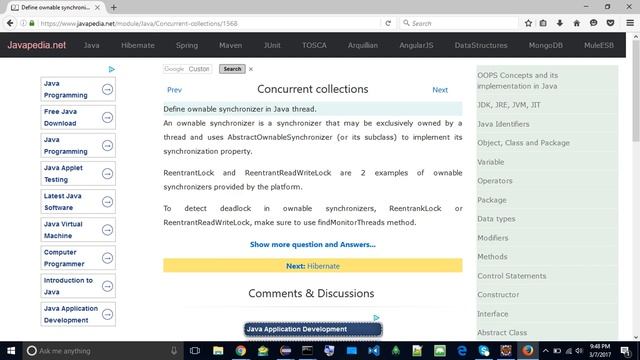Open the chat speech-bubble toolbar icon
The width and height of the screenshot is (640, 360).
pyautogui.click(x=593, y=23)
